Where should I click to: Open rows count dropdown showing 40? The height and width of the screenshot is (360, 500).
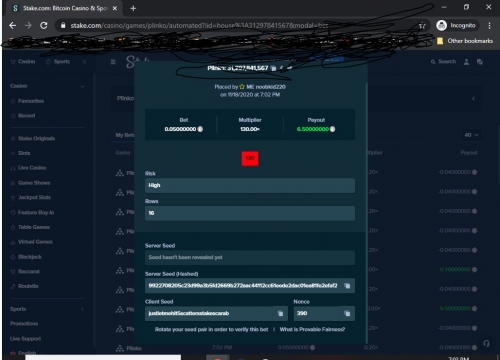[471, 135]
